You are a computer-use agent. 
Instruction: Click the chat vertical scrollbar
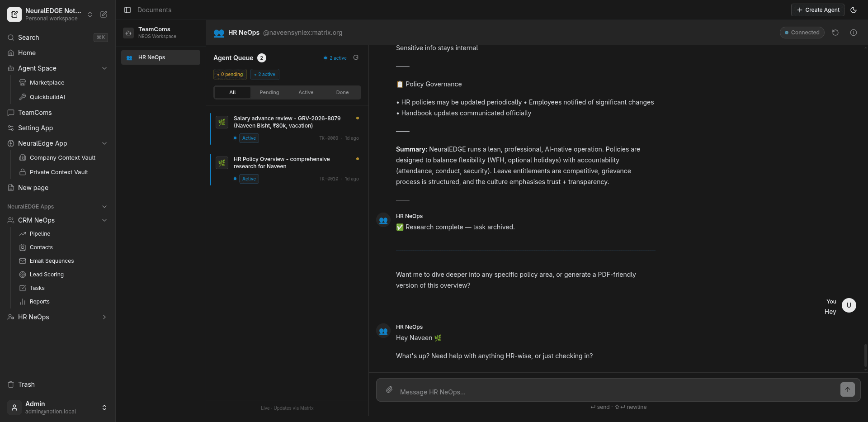click(865, 356)
